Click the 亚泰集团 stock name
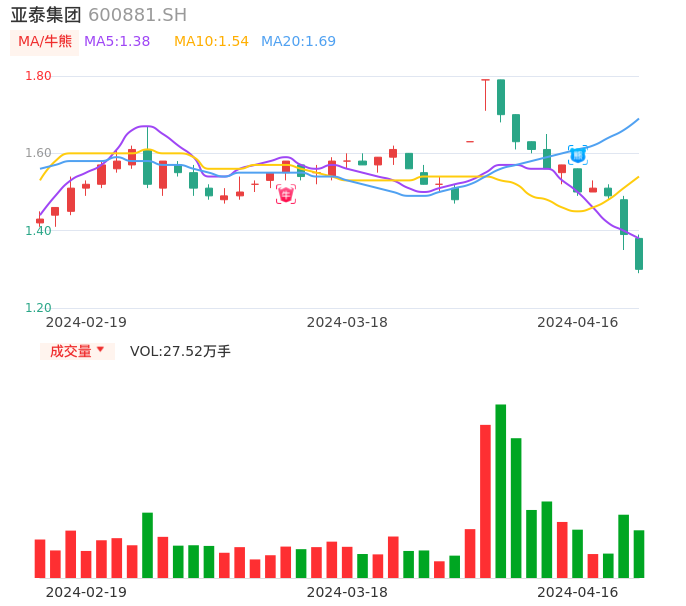This screenshot has width=686, height=606. [x=46, y=15]
